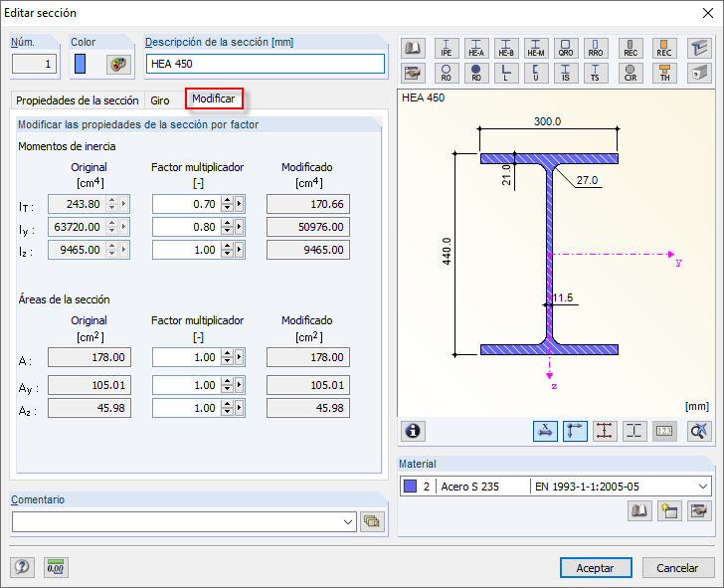
Task: Click the comment picker icon button
Action: 372,522
